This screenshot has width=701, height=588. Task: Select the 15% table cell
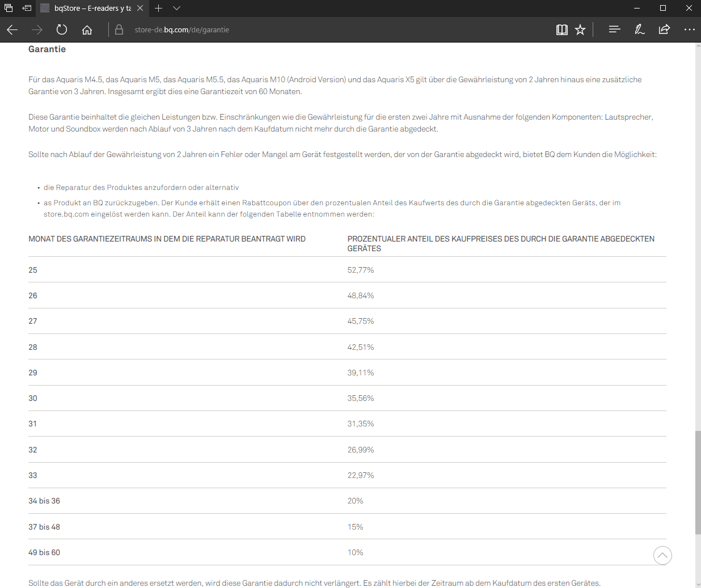pyautogui.click(x=355, y=527)
